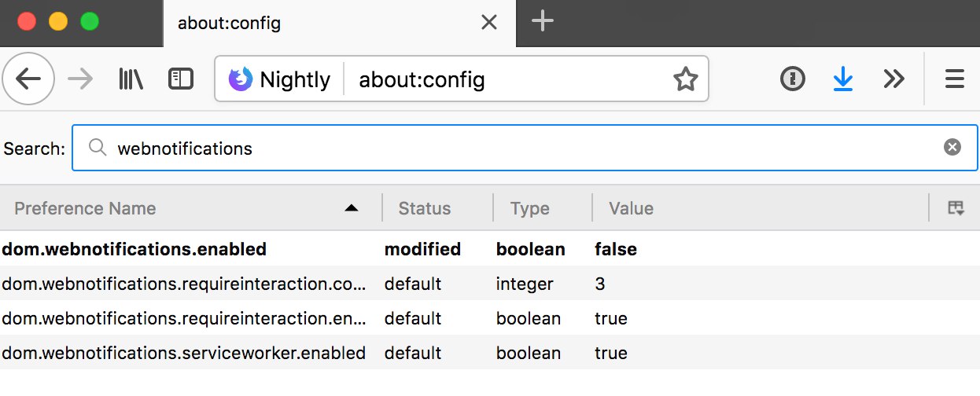Open the Library bookmarks icon
This screenshot has width=980, height=396.
[131, 79]
